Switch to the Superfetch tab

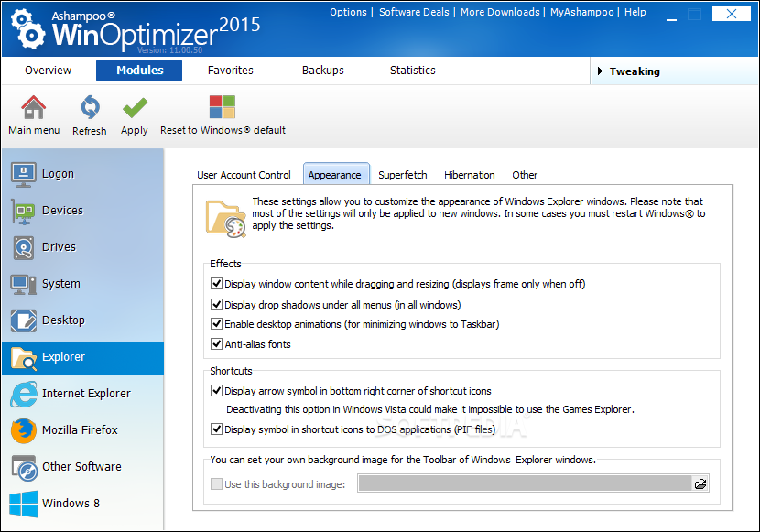[402, 175]
